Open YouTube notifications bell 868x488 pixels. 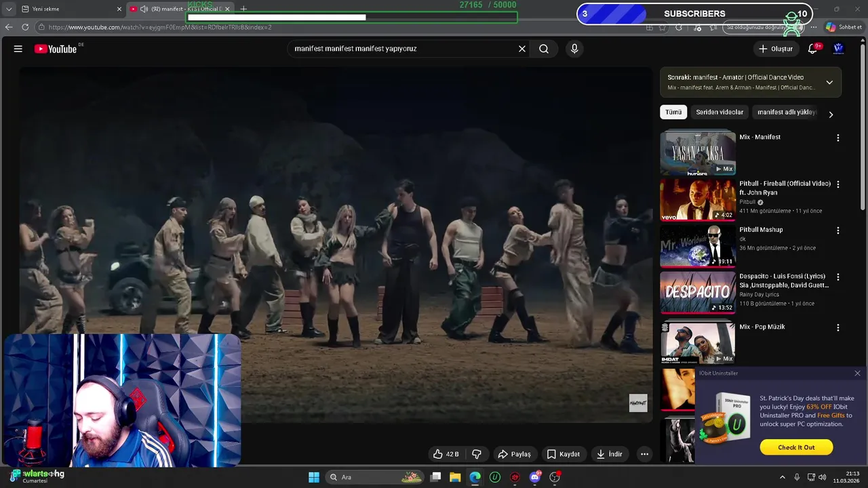(x=813, y=49)
